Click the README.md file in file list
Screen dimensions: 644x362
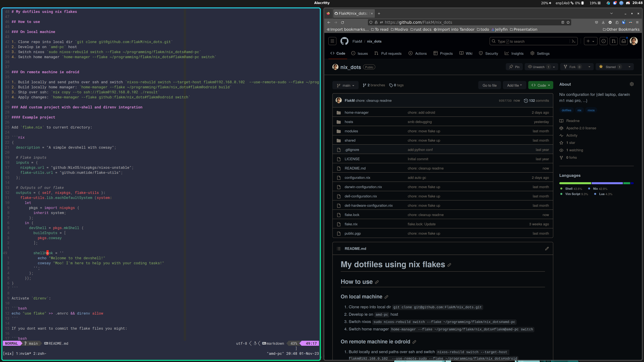[x=355, y=168]
